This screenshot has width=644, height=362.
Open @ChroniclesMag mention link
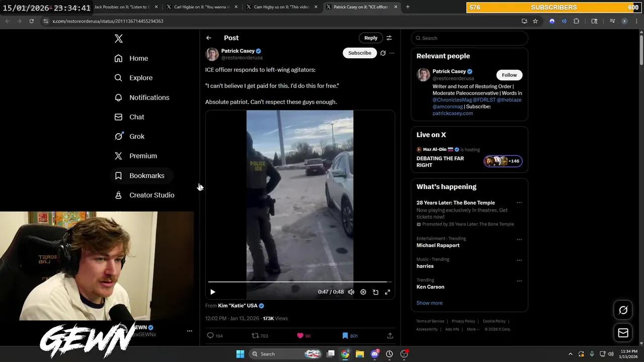452,100
